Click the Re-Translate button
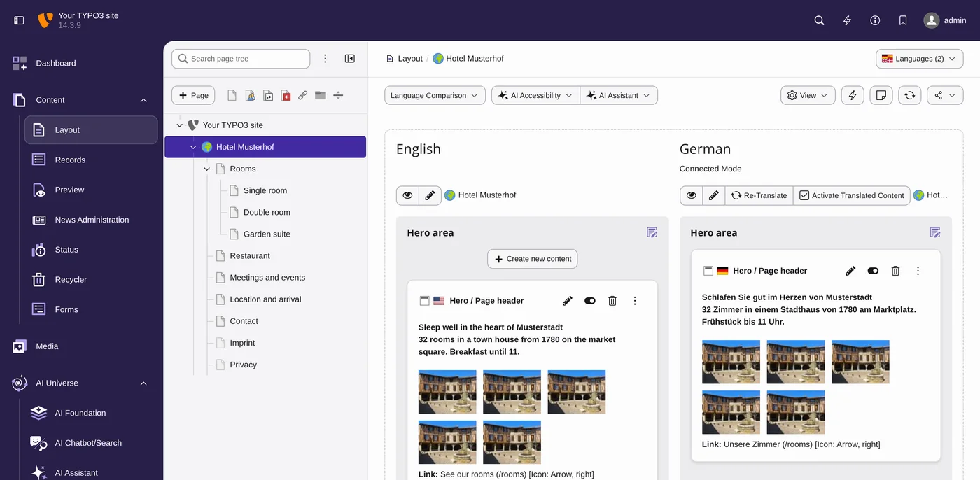Viewport: 980px width, 480px height. (x=759, y=195)
